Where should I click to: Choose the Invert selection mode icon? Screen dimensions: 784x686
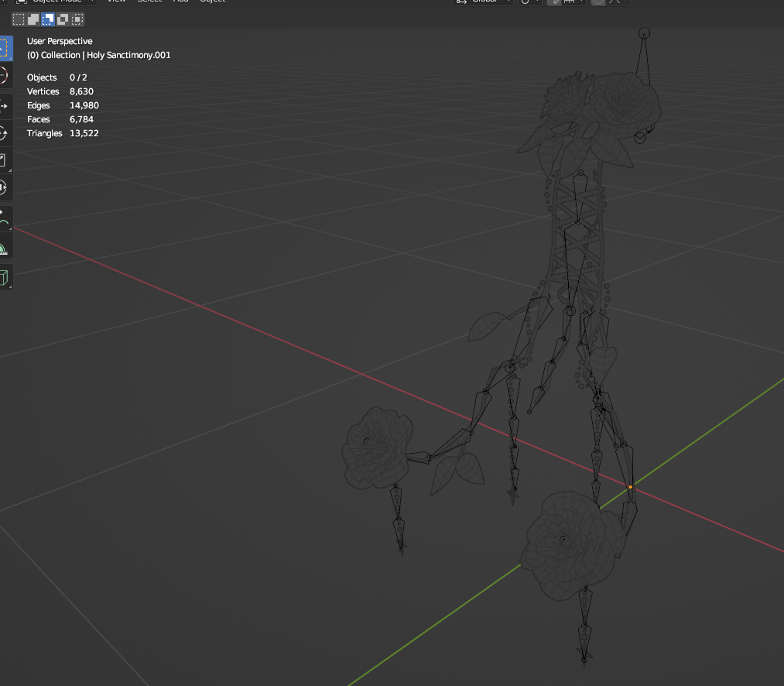(63, 19)
